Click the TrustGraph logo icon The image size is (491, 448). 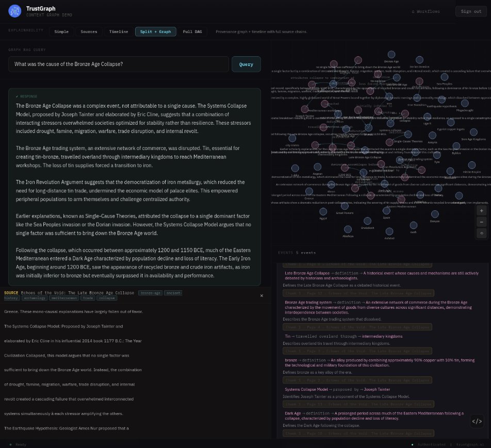tap(15, 11)
